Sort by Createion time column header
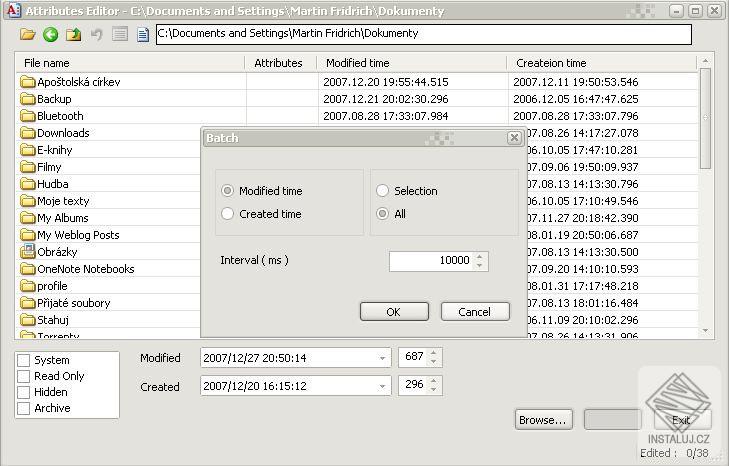 click(602, 63)
